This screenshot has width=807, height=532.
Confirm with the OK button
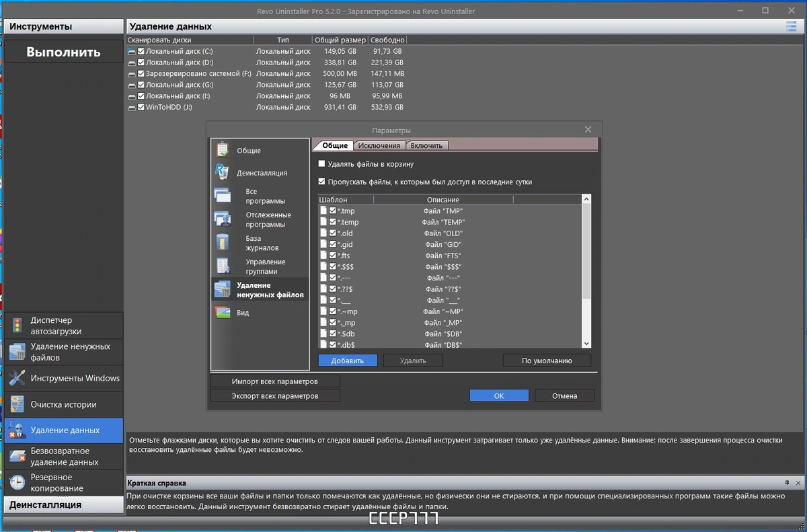[499, 395]
